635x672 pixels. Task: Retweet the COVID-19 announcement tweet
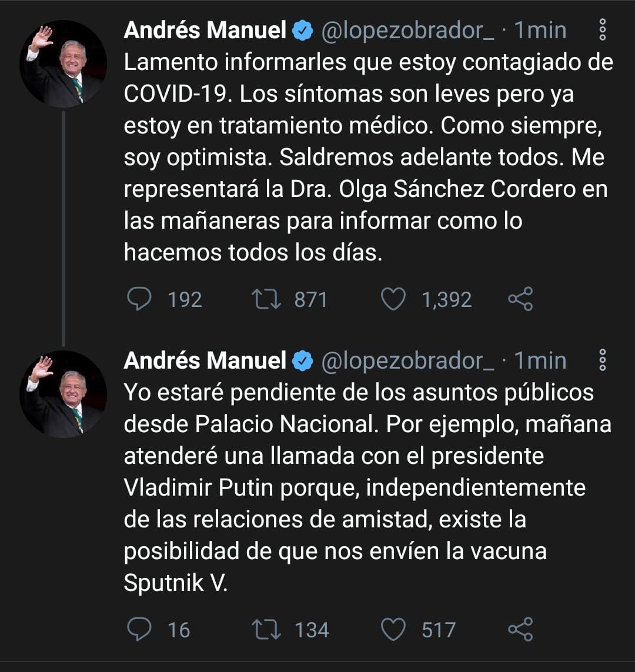(x=267, y=299)
